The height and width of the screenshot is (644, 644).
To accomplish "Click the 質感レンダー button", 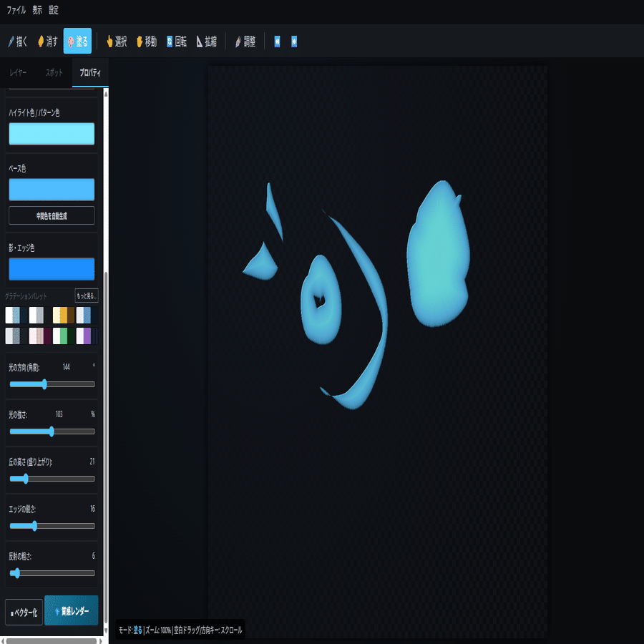I will pyautogui.click(x=72, y=611).
